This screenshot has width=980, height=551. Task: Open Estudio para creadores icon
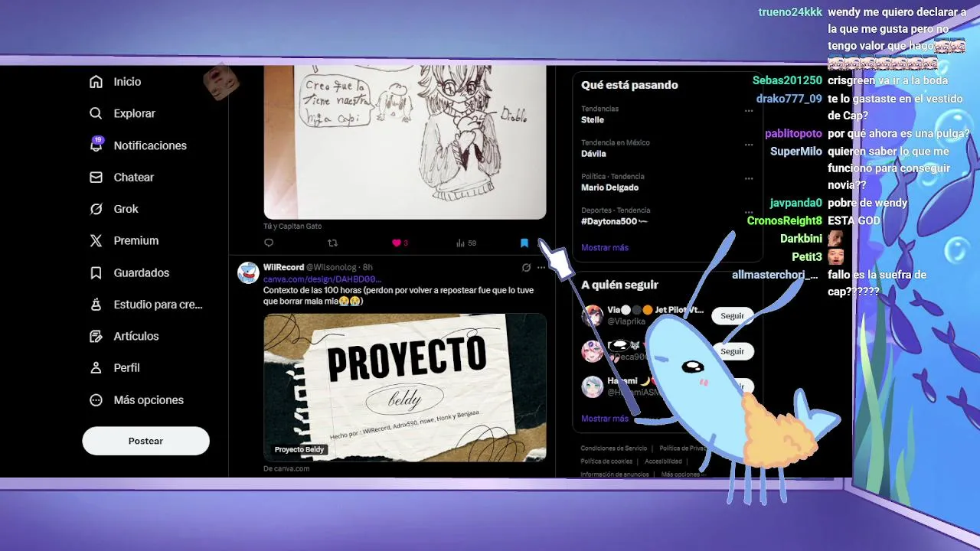[x=96, y=305]
